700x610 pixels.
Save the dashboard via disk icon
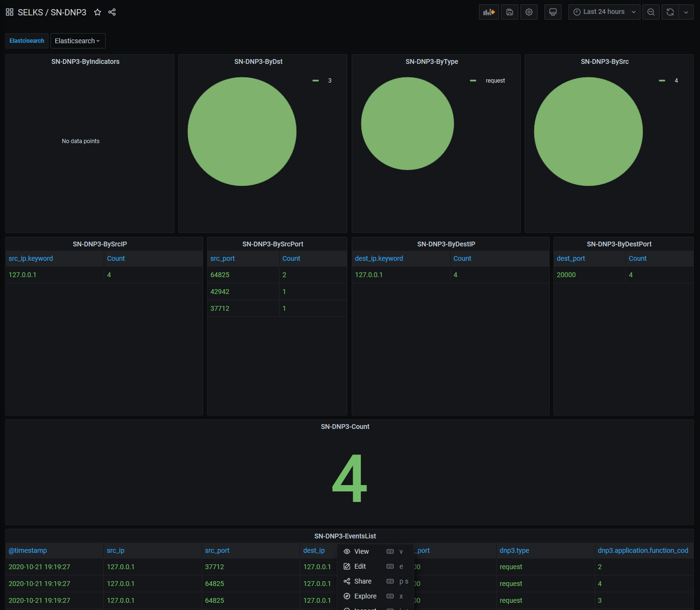click(510, 12)
